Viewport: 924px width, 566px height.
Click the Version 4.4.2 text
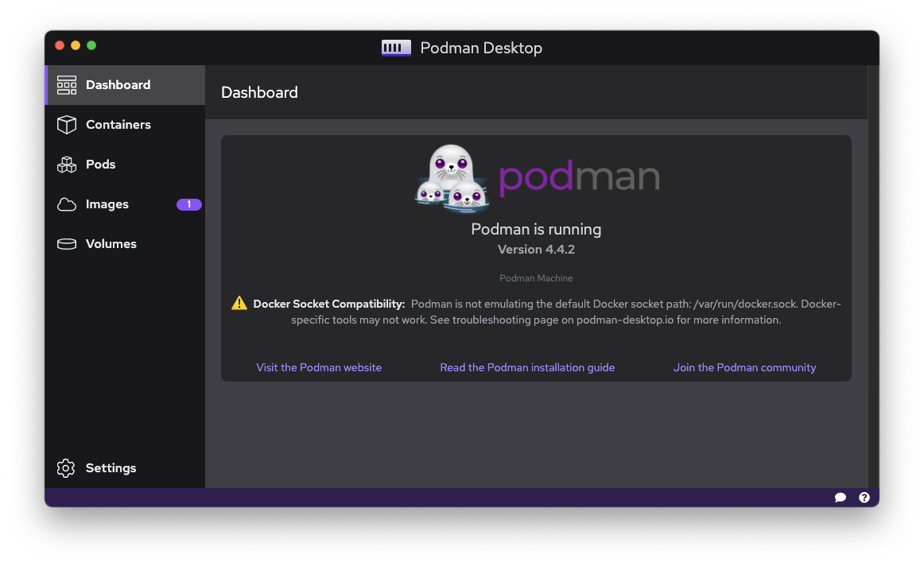coord(535,249)
